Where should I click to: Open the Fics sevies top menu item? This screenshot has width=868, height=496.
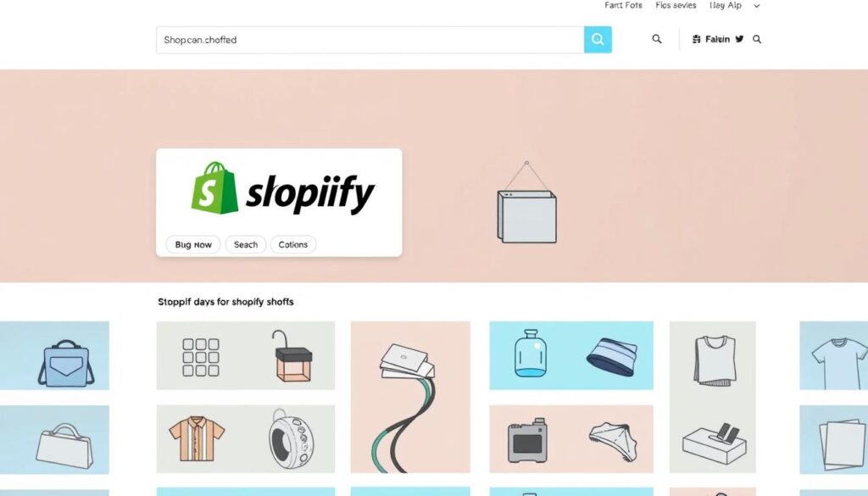676,6
